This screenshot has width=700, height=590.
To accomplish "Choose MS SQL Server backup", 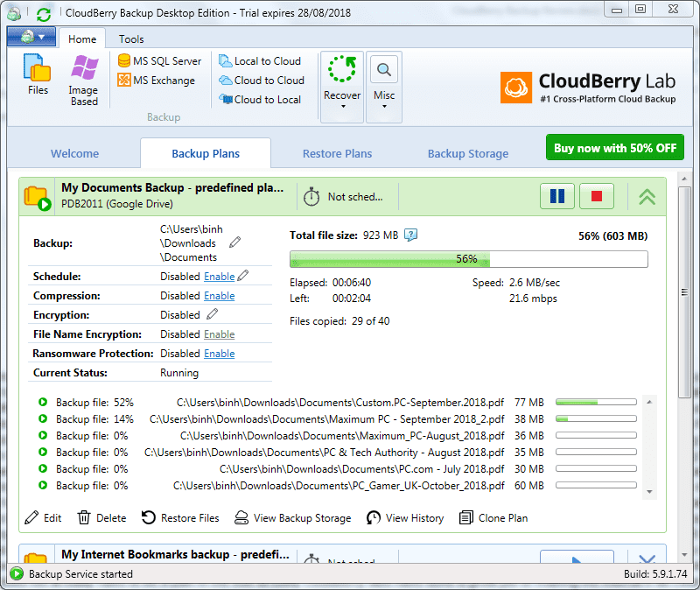I will (x=159, y=60).
